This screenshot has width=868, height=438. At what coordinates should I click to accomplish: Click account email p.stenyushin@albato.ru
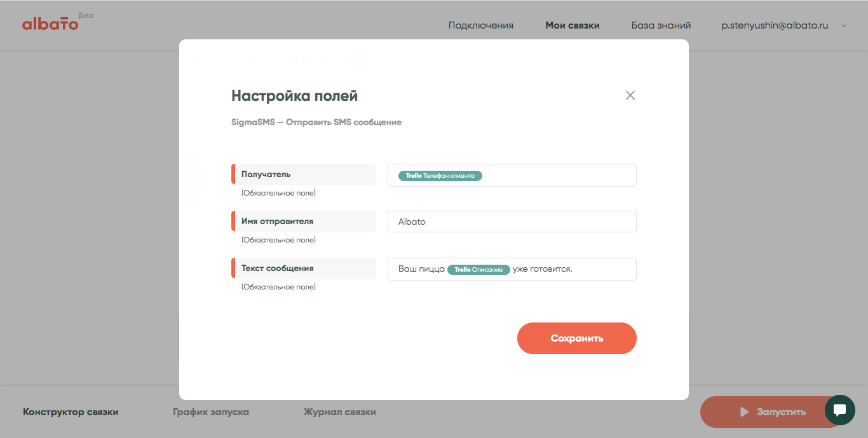point(775,25)
